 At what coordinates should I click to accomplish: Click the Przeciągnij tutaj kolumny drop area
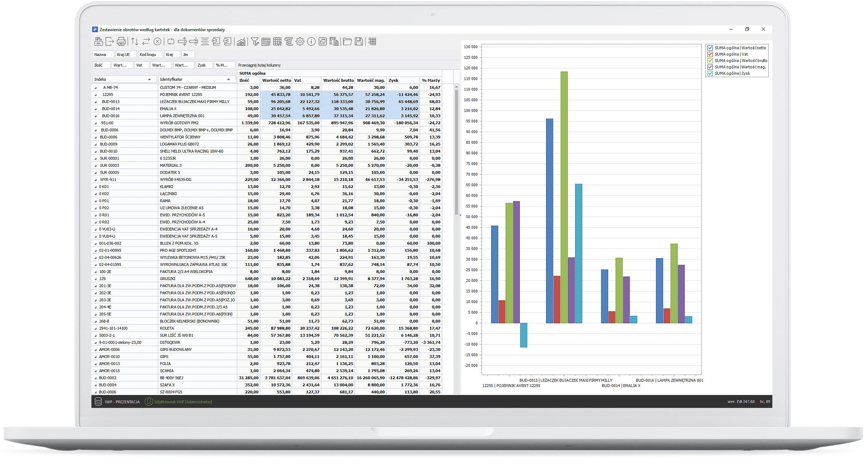click(x=259, y=65)
